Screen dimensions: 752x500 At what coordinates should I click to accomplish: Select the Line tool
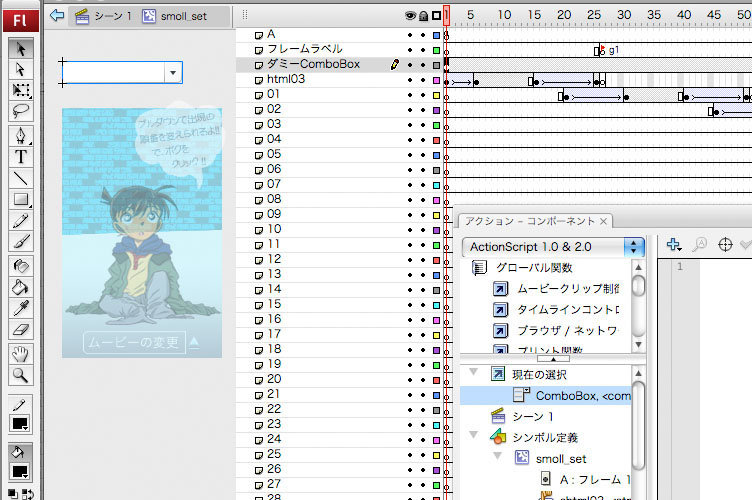coord(21,178)
